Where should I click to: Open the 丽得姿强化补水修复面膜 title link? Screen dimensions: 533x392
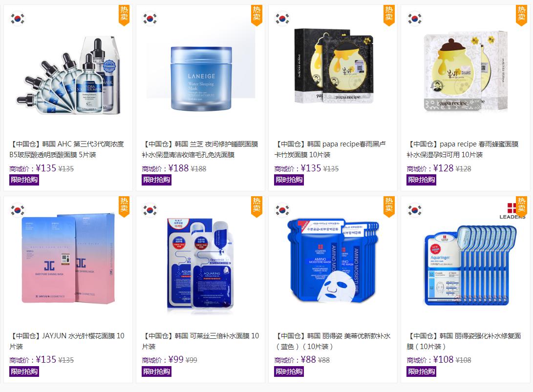coord(464,341)
